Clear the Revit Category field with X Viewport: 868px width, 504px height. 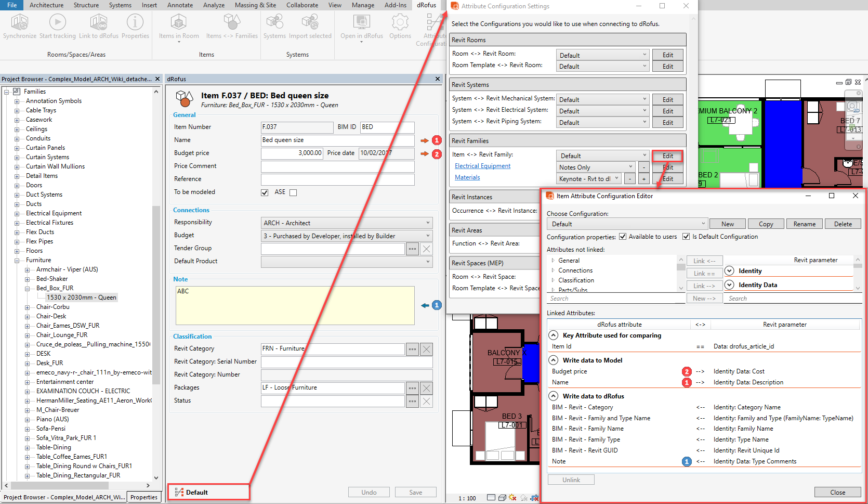(x=426, y=349)
